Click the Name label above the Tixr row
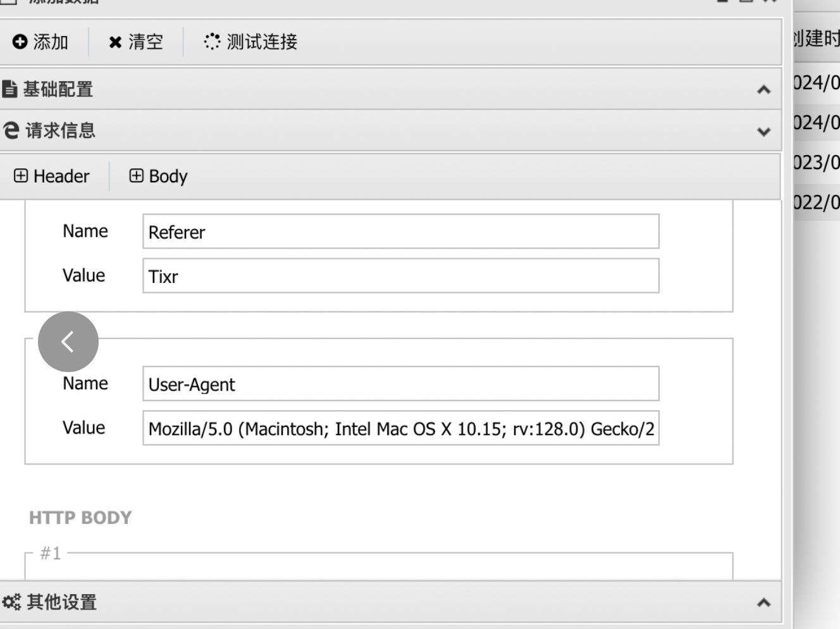 [85, 231]
